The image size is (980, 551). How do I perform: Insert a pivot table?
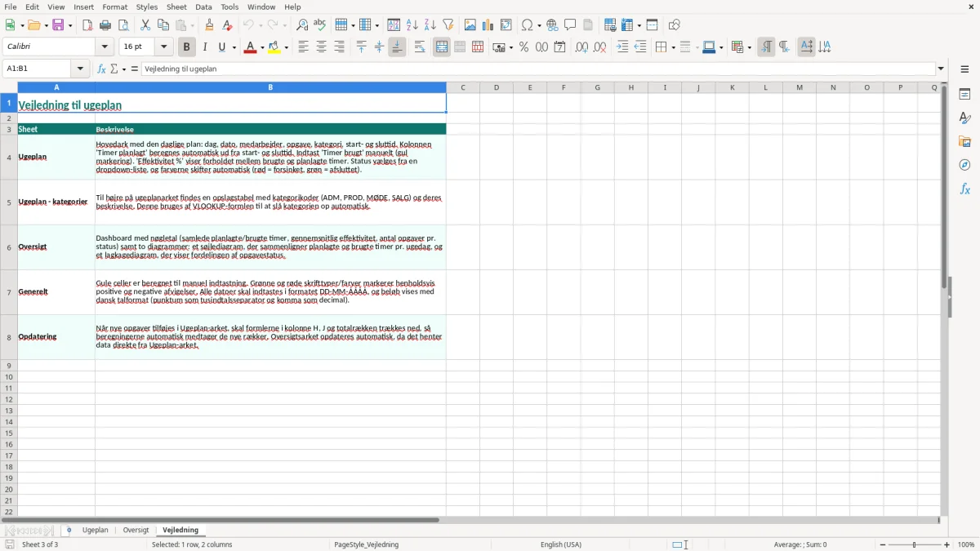506,25
